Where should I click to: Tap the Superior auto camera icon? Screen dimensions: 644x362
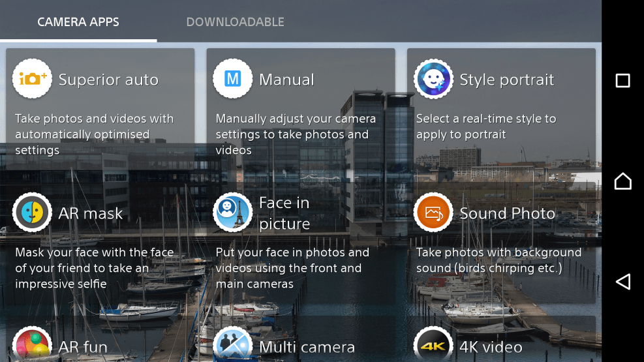32,80
